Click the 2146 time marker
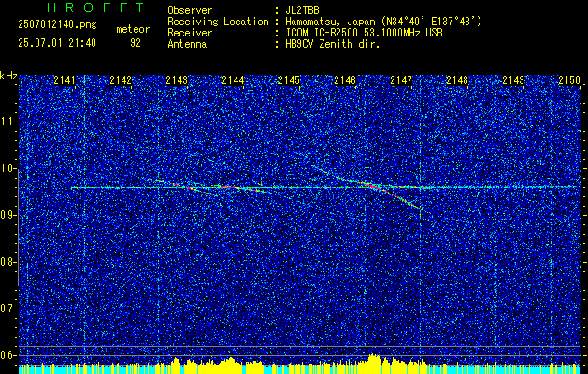The height and width of the screenshot is (374, 588). 345,80
